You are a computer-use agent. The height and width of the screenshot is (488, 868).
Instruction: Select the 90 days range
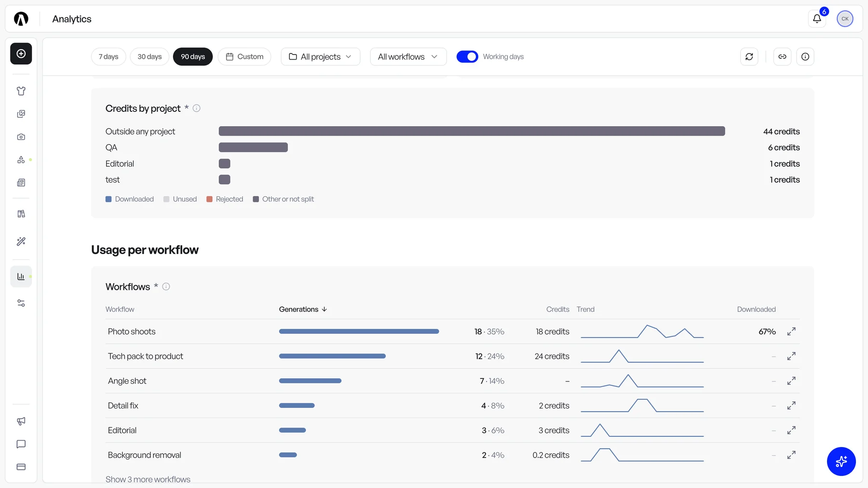point(193,57)
